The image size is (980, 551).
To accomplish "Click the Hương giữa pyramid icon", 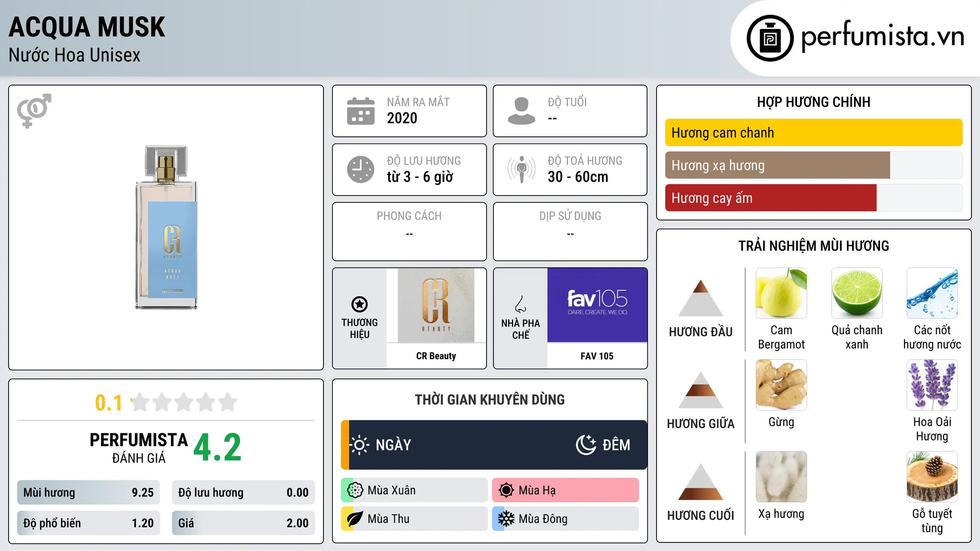I will pos(701,389).
